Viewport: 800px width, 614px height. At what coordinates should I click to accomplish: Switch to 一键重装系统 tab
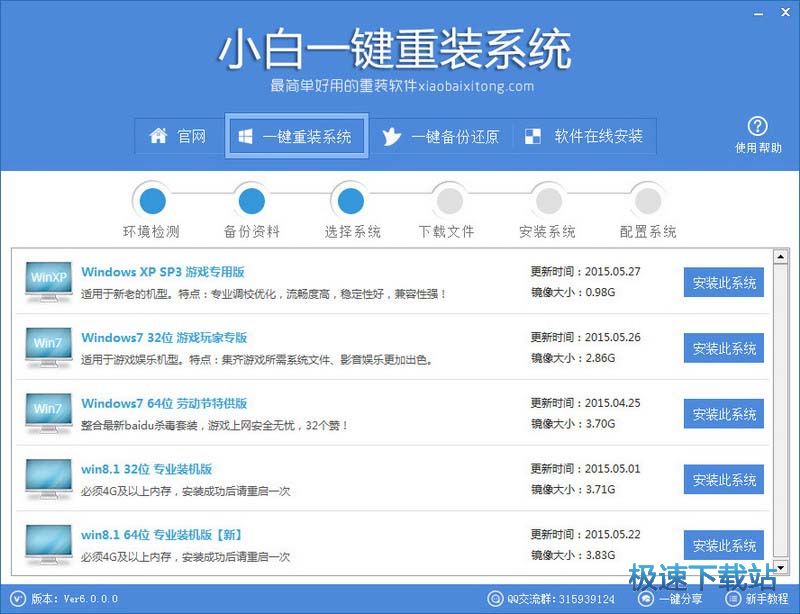[296, 136]
